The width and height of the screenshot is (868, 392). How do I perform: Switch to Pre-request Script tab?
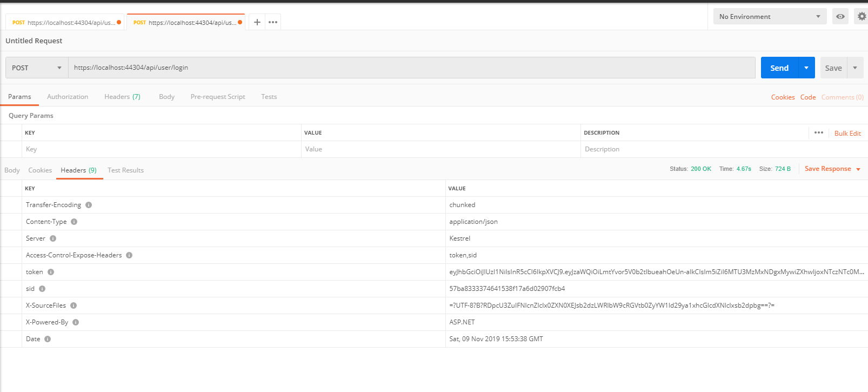coord(218,97)
